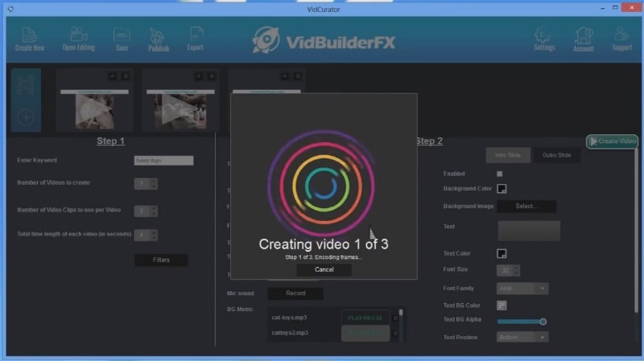644x361 pixels.
Task: Click the play/pause button for cattoys2.mp3
Action: [x=365, y=333]
